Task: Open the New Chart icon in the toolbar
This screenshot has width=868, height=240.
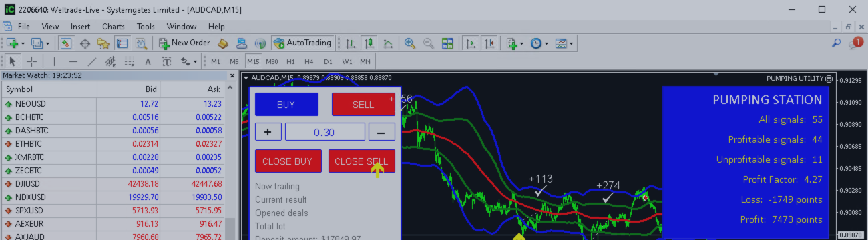Action: coord(12,43)
